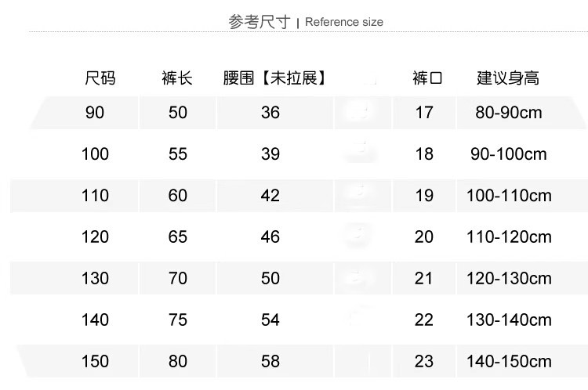Select the 裤长 column header

point(177,78)
